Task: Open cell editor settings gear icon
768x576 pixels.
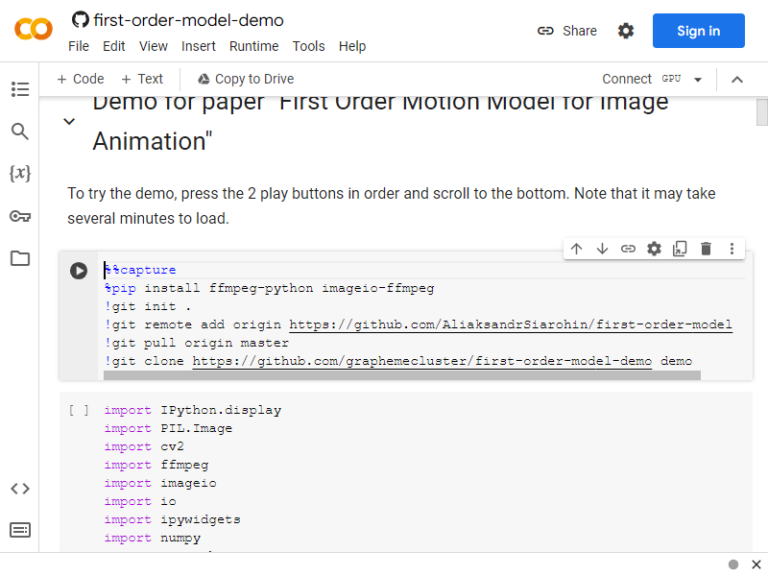Action: (654, 249)
